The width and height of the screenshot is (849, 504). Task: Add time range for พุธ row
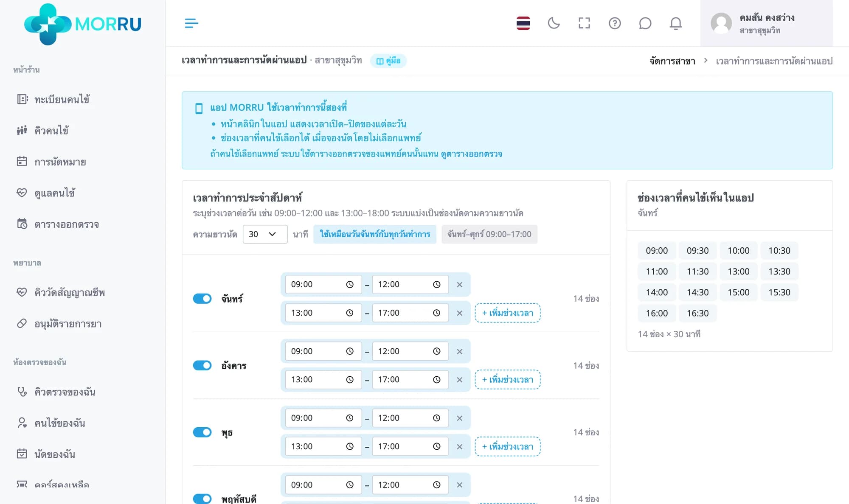(x=507, y=446)
